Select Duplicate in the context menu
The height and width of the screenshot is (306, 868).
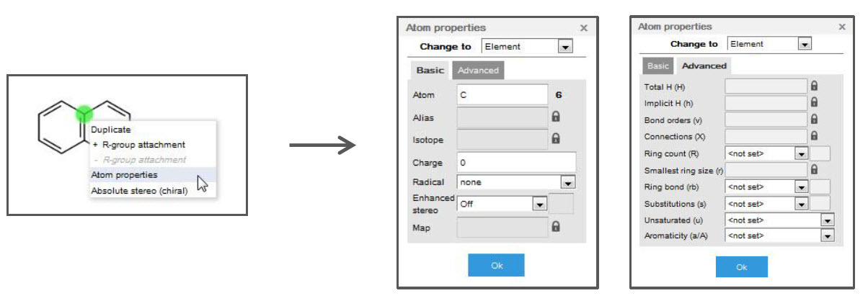click(x=111, y=130)
